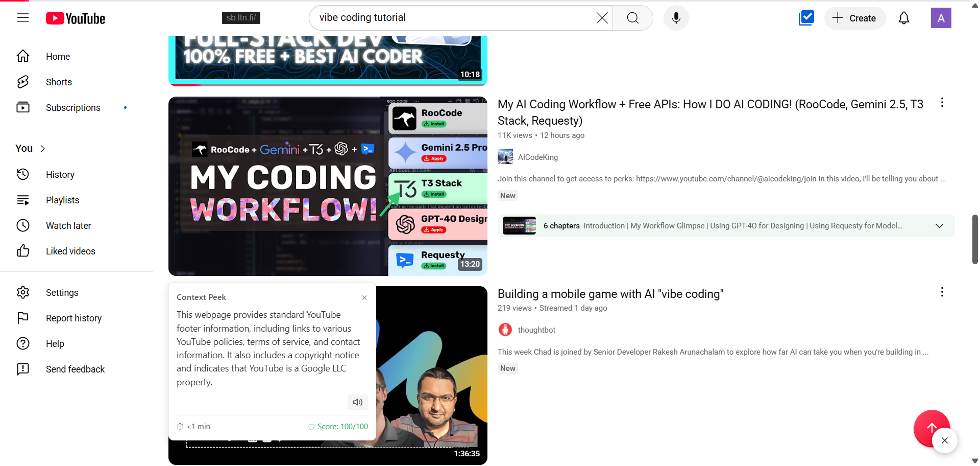Click the page vertical scrollbar thumb
Viewport: 980px width, 466px height.
point(975,239)
